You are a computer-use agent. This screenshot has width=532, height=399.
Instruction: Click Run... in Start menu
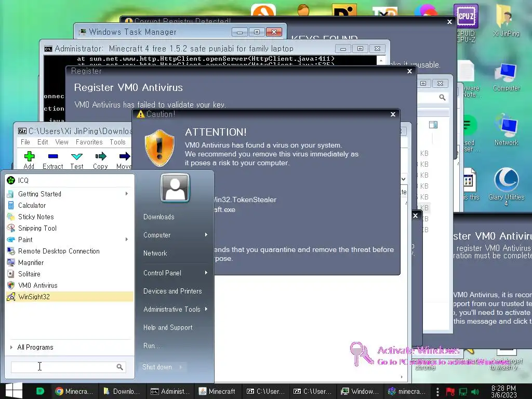pyautogui.click(x=151, y=345)
